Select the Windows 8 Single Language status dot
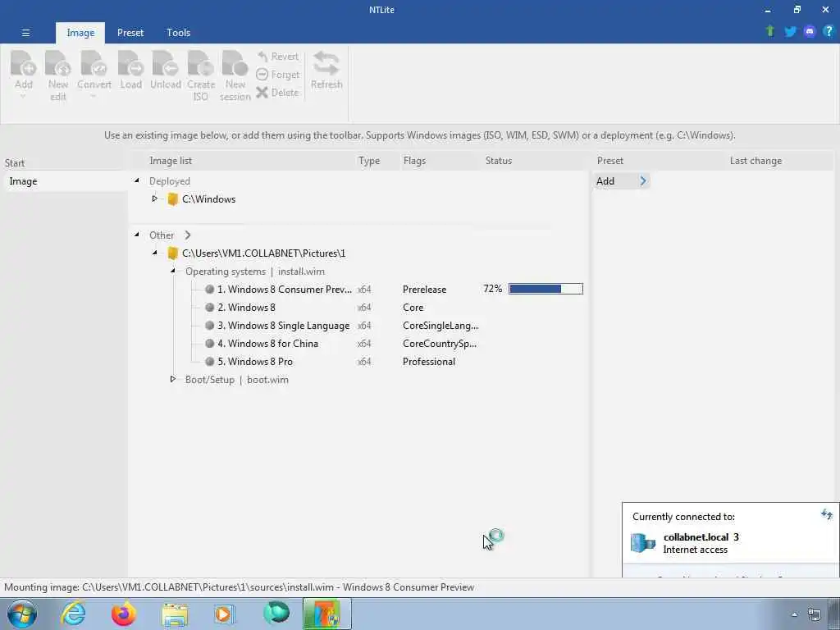 tap(209, 326)
